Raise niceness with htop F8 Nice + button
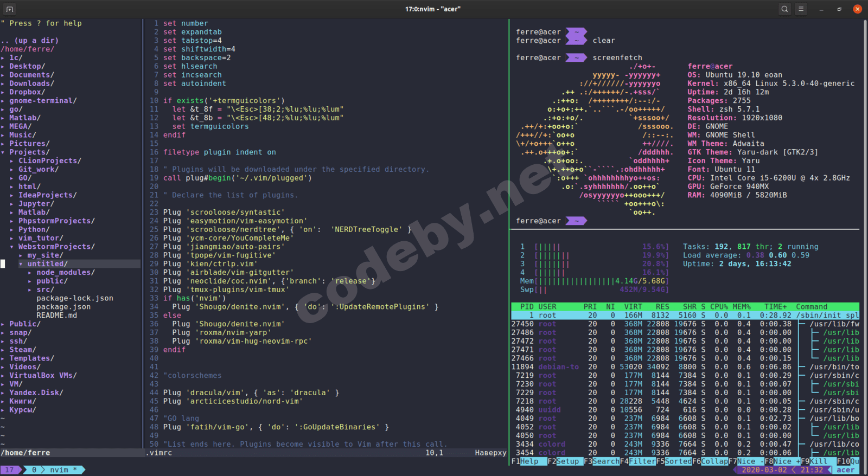Image resolution: width=868 pixels, height=476 pixels. [783, 461]
